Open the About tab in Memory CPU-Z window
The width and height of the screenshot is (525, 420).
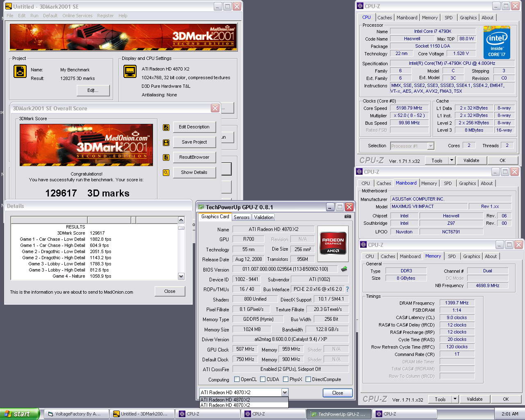(491, 256)
